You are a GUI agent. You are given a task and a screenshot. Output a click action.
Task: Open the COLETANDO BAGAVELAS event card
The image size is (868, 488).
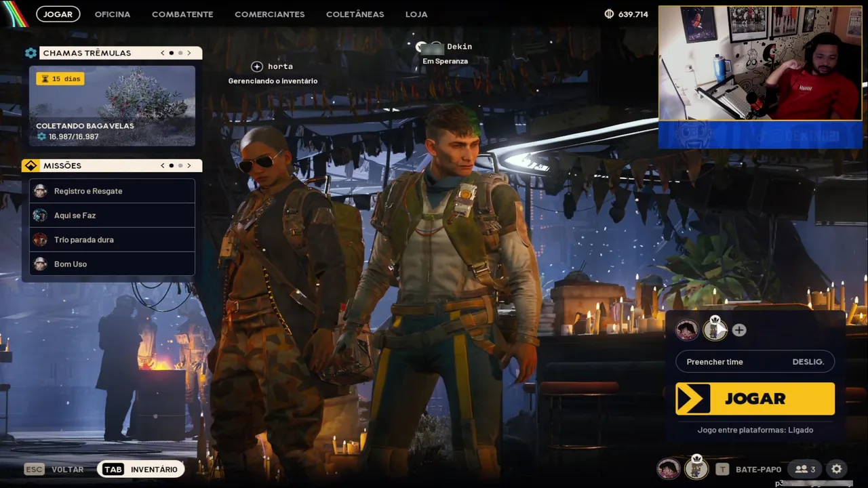coord(112,105)
